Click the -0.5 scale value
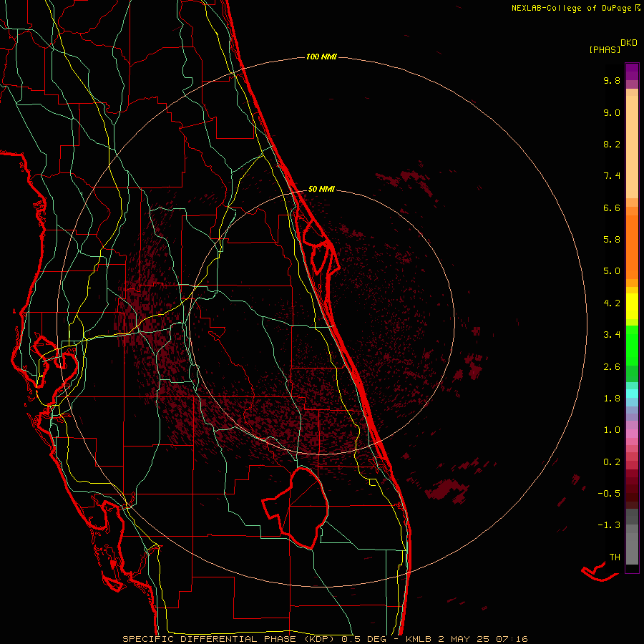This screenshot has width=644, height=644. pos(609,494)
